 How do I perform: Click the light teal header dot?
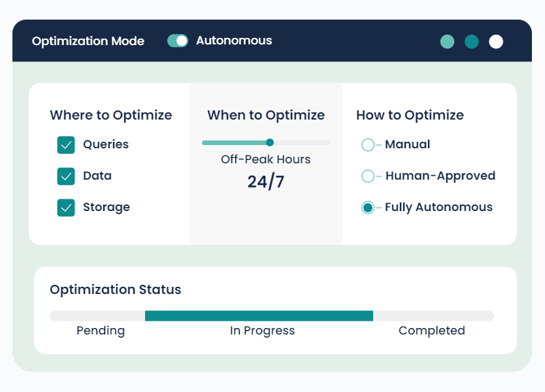[x=448, y=42]
